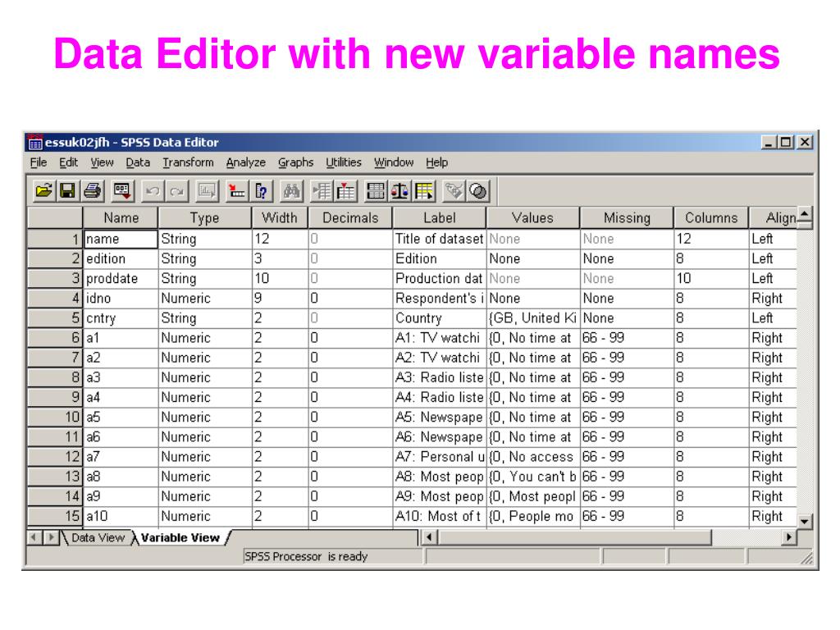The height and width of the screenshot is (630, 840).
Task: Click the Print toolbar icon
Action: pyautogui.click(x=92, y=190)
